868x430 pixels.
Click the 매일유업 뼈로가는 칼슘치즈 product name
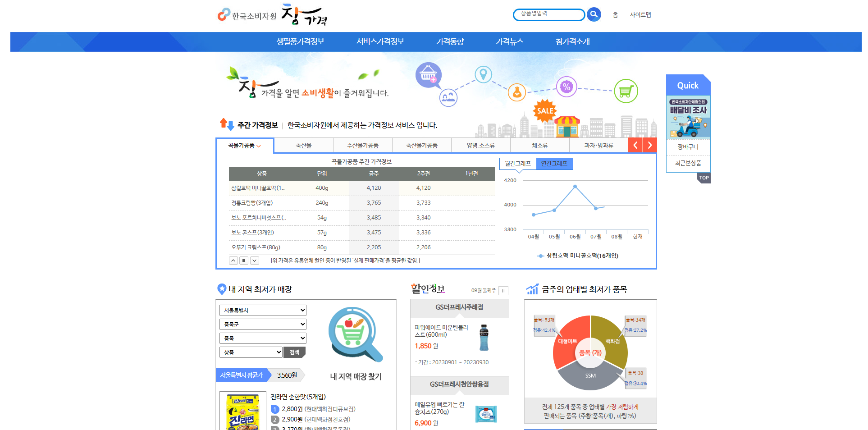point(439,408)
